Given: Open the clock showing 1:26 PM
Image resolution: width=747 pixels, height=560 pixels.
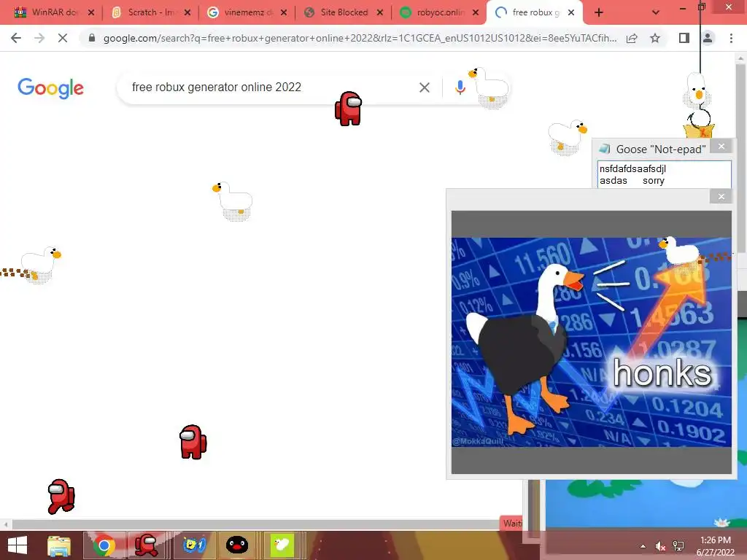Looking at the screenshot, I should (x=715, y=546).
